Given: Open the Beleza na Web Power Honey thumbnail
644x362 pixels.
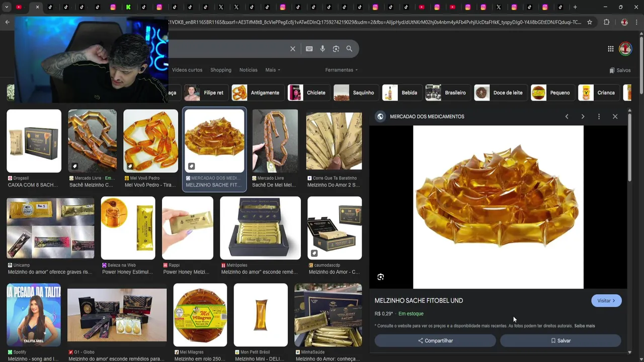Looking at the screenshot, I should click(128, 228).
